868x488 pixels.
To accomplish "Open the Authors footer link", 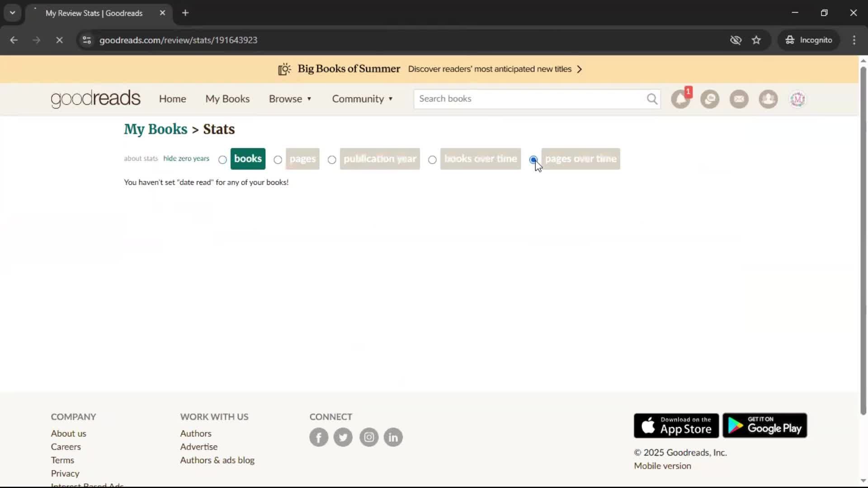I will click(196, 433).
